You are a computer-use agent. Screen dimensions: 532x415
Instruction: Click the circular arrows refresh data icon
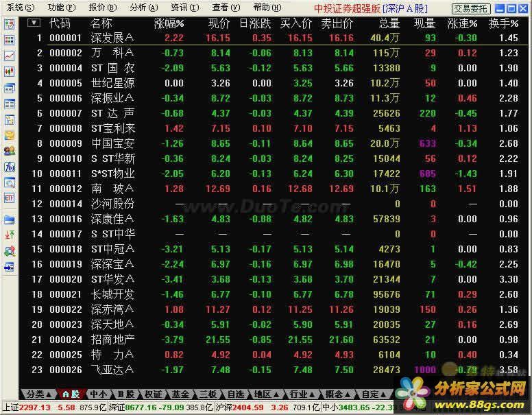pyautogui.click(x=9, y=251)
